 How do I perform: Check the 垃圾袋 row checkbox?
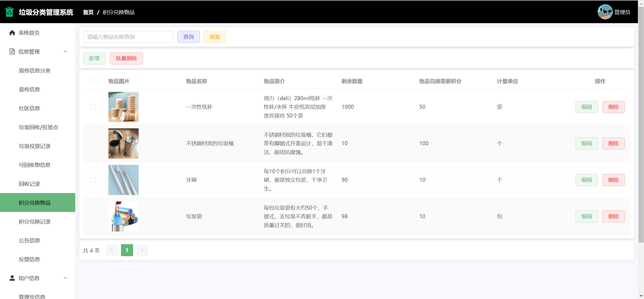click(x=93, y=216)
